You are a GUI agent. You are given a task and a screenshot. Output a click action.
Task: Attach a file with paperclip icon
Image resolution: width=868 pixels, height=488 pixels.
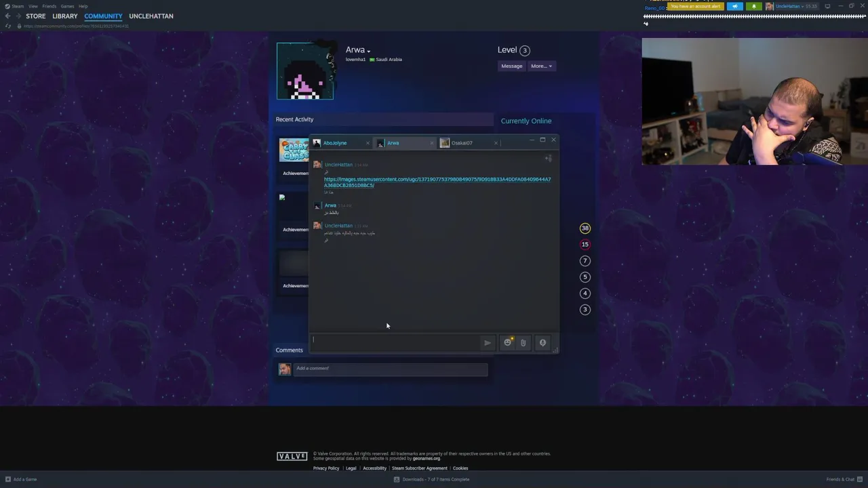tap(523, 343)
